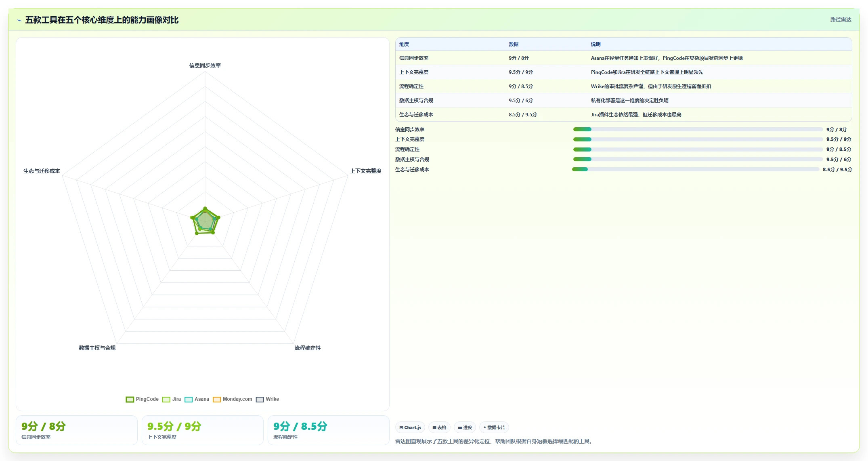Viewport: 868px width, 461px height.
Task: Click the radar axis label 生态与迁移成本
Action: pos(42,171)
